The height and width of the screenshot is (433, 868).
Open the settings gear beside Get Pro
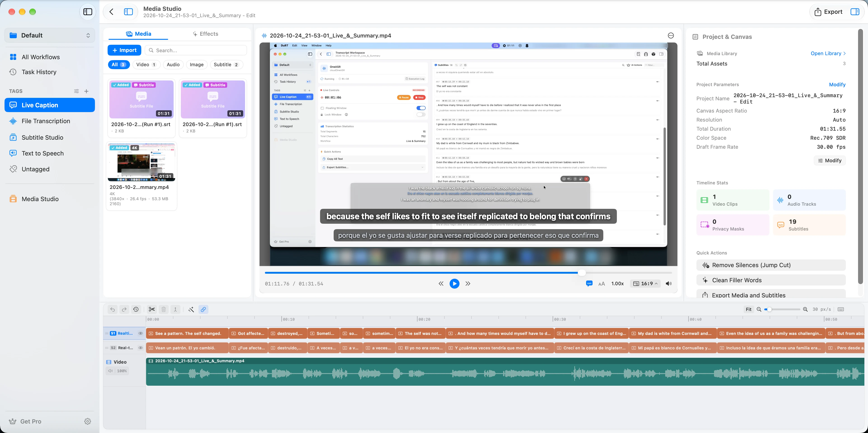coord(88,421)
